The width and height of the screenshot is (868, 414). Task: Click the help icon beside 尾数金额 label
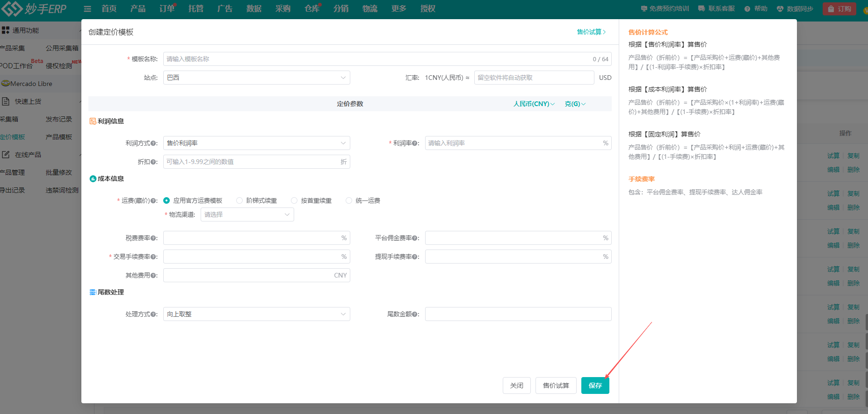click(415, 314)
